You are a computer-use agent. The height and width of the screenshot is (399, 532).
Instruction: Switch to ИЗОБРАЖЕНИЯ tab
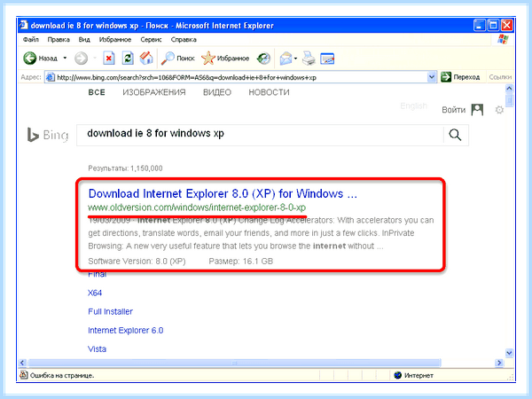[154, 92]
